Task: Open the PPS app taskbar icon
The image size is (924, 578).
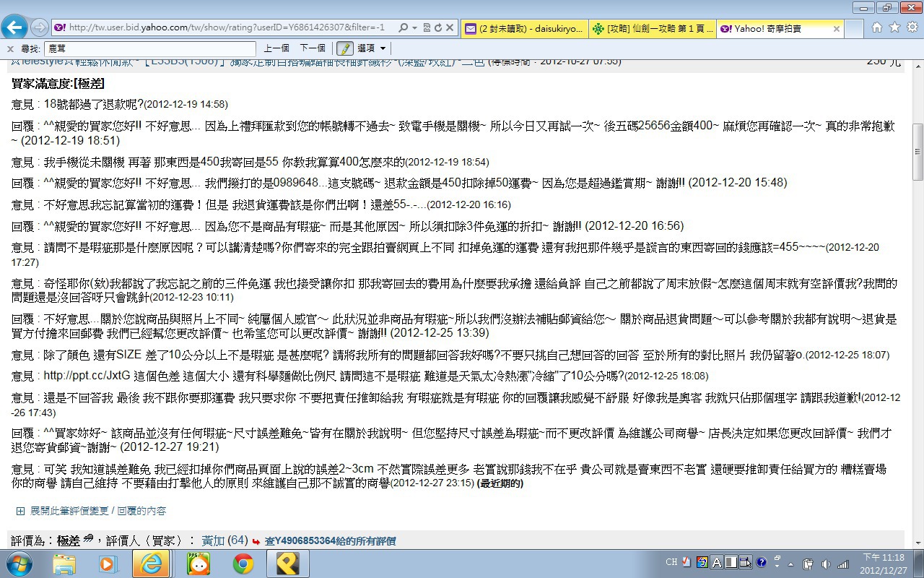Action: [x=199, y=564]
